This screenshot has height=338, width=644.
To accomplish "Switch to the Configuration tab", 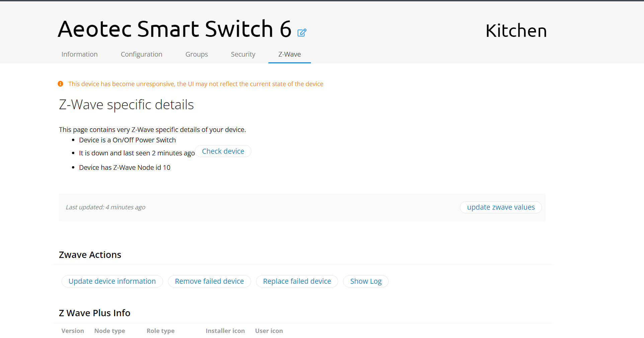I will click(141, 54).
